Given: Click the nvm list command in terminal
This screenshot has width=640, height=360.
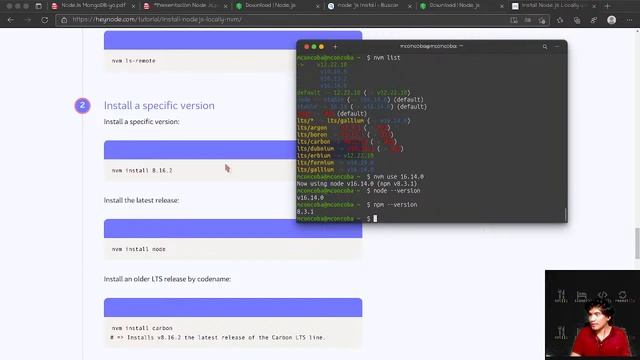Looking at the screenshot, I should (387, 58).
